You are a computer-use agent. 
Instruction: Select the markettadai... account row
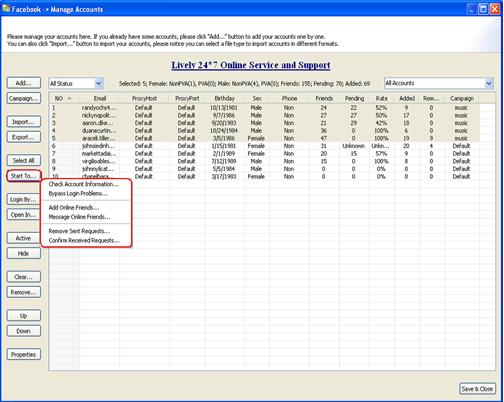pyautogui.click(x=264, y=154)
